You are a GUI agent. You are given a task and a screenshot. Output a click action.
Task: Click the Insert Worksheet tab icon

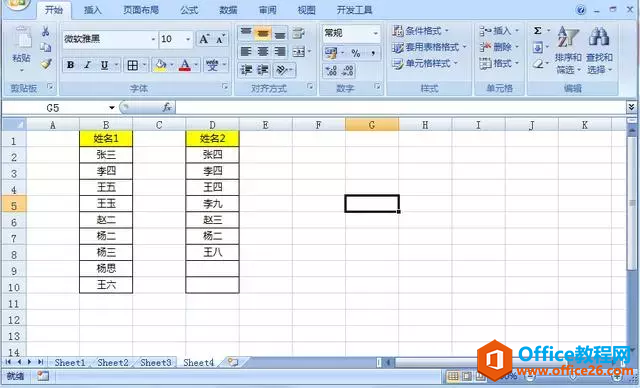pos(233,362)
